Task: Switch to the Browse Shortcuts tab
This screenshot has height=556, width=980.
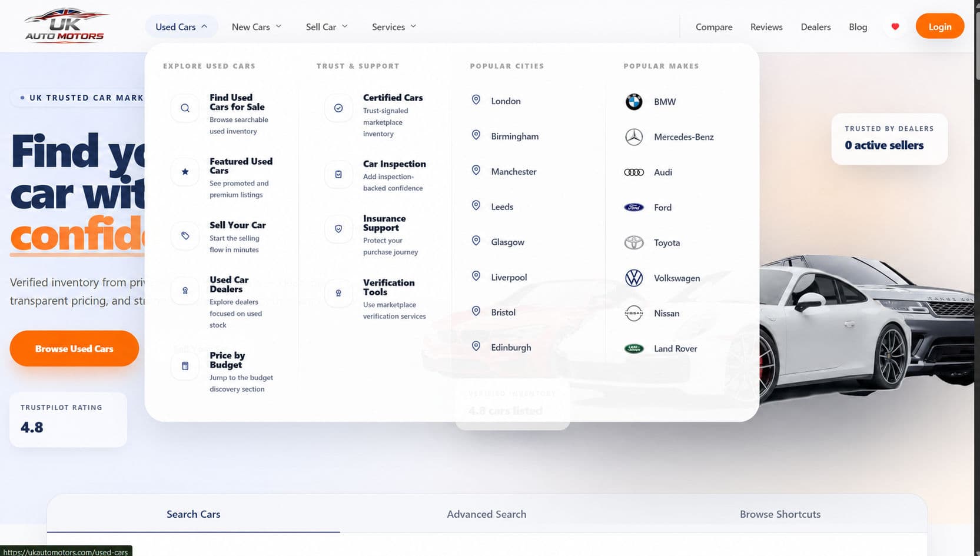Action: pos(780,514)
